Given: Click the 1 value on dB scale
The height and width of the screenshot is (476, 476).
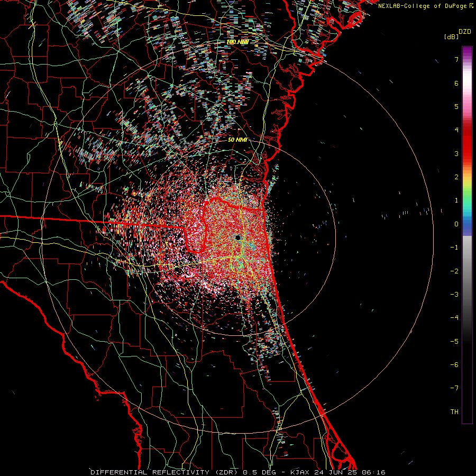Looking at the screenshot, I should (x=456, y=200).
